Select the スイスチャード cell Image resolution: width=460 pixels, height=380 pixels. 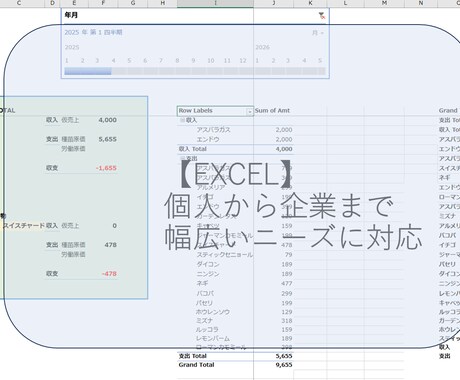click(24, 226)
